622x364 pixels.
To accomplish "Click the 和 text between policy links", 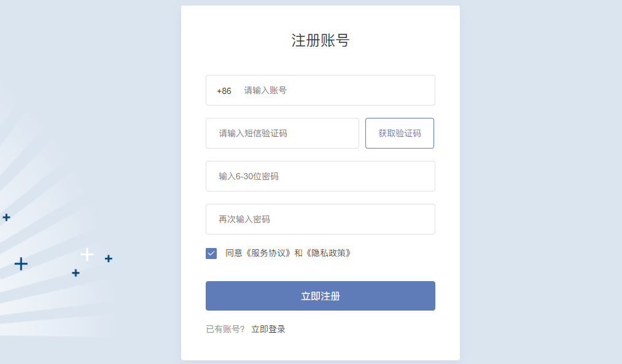I will coord(298,253).
